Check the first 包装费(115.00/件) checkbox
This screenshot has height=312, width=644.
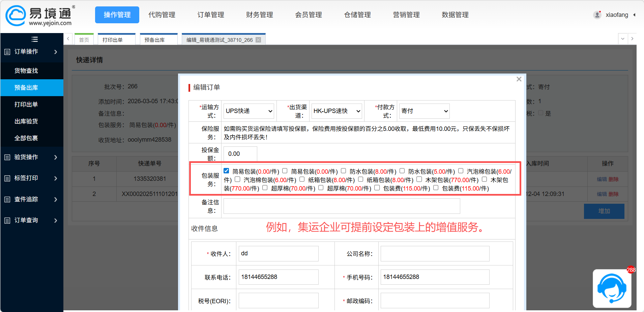[x=377, y=188]
